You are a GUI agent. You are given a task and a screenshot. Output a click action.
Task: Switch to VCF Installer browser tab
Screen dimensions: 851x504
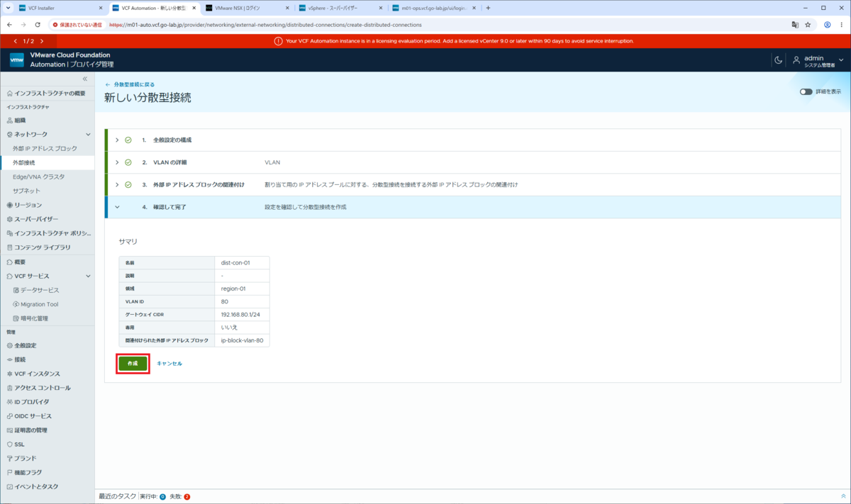point(61,8)
